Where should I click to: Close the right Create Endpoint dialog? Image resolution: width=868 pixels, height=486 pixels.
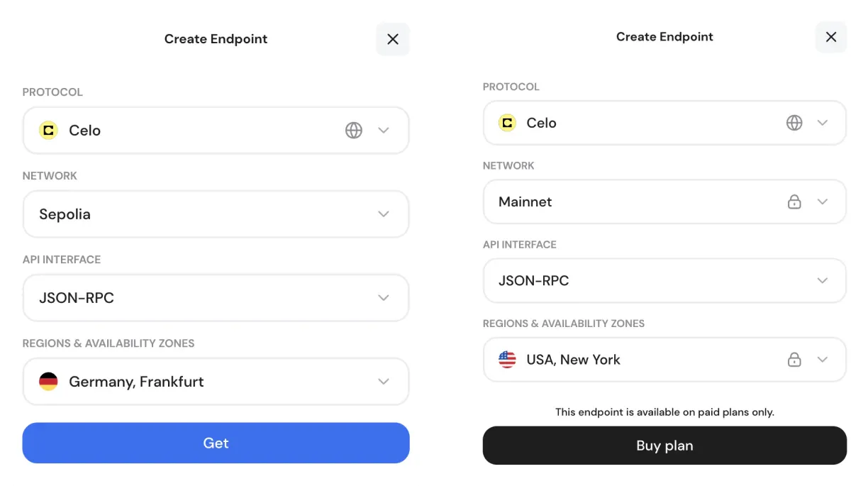point(830,37)
